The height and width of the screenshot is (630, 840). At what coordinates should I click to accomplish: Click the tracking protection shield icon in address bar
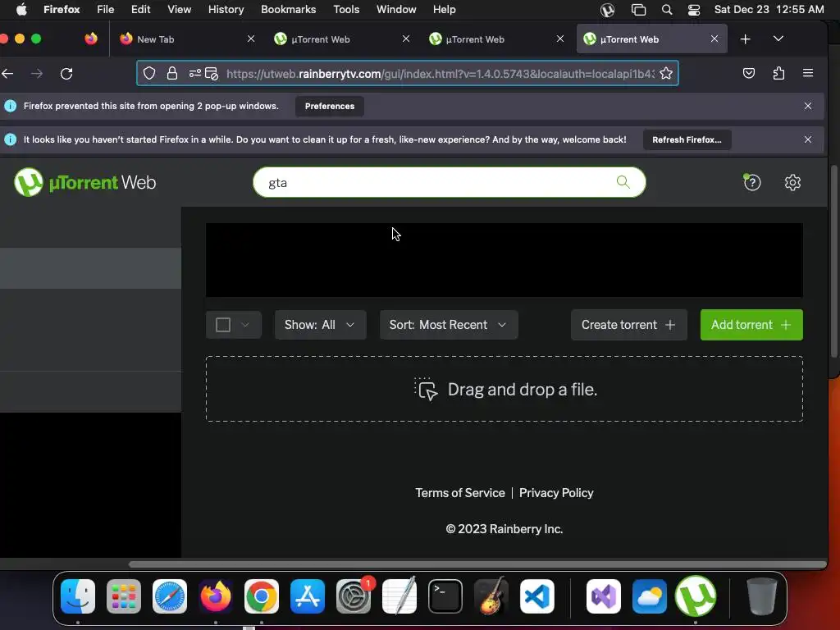click(x=149, y=73)
